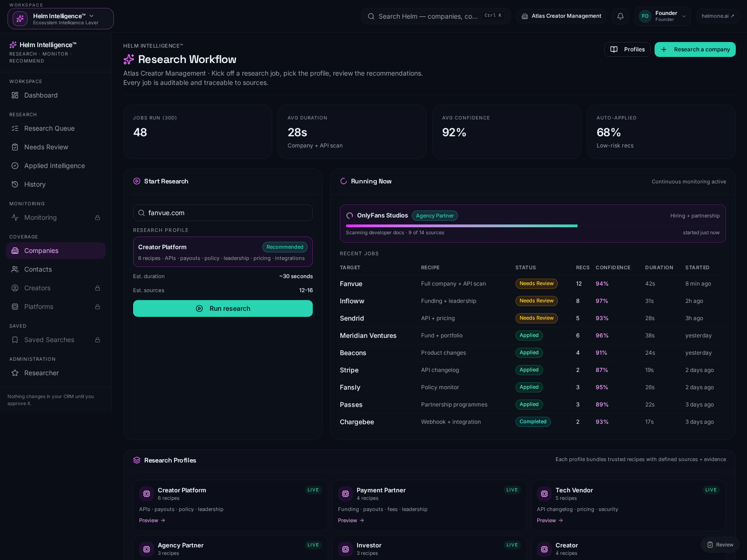Open the Fanvue recent job row
This screenshot has width=747, height=560.
tap(533, 284)
